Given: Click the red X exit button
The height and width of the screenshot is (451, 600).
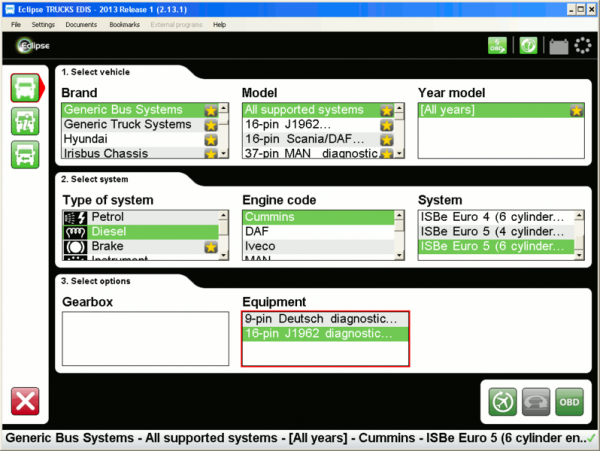Looking at the screenshot, I should [x=25, y=401].
